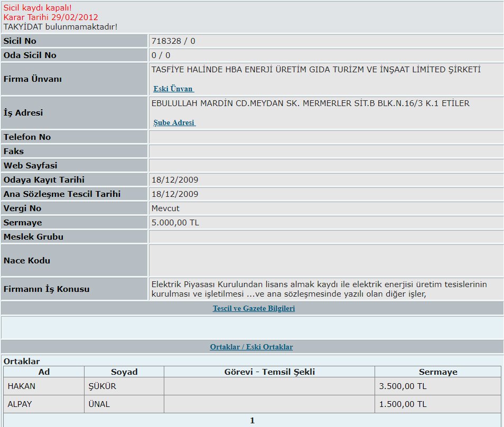Click the Şube Adresi link
504x427 pixels.
[x=174, y=122]
